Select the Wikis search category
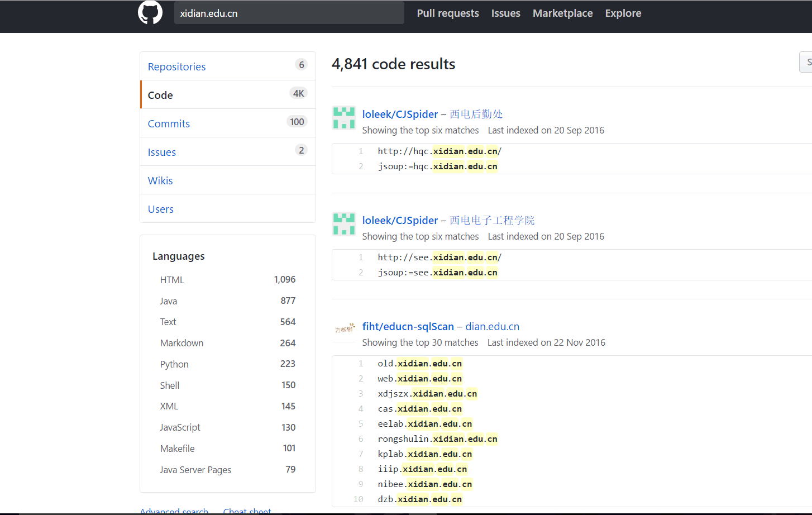Screen dimensions: 812x515 (x=228, y=180)
